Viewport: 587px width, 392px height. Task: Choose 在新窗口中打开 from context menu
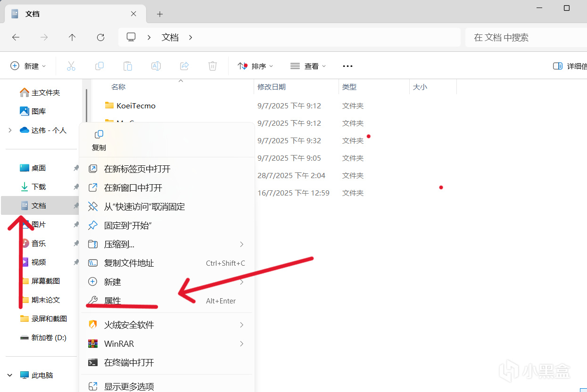coord(167,188)
